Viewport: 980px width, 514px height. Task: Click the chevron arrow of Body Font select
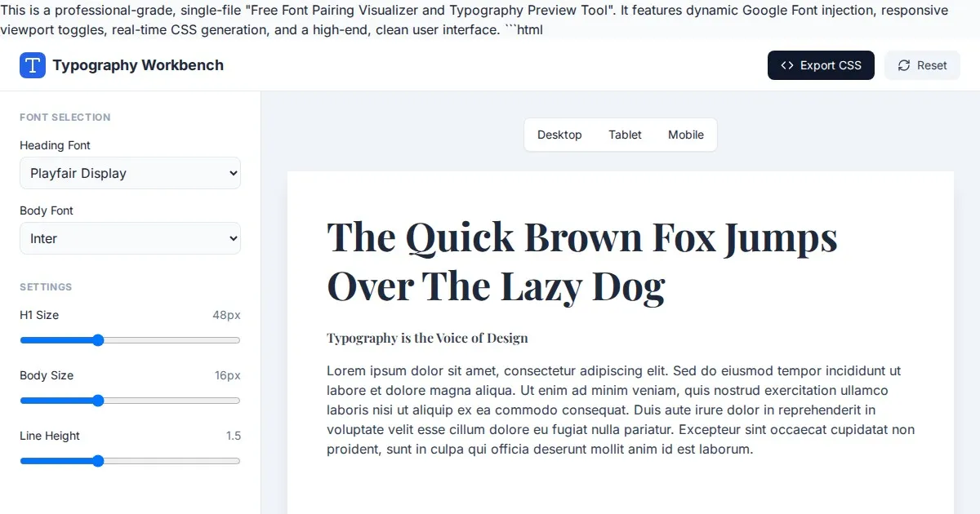tap(233, 238)
